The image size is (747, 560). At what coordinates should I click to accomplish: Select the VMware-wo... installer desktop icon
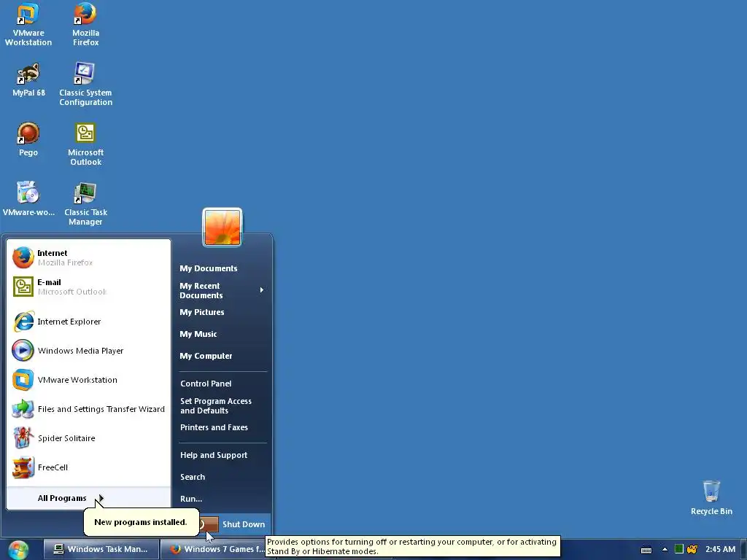pos(28,199)
